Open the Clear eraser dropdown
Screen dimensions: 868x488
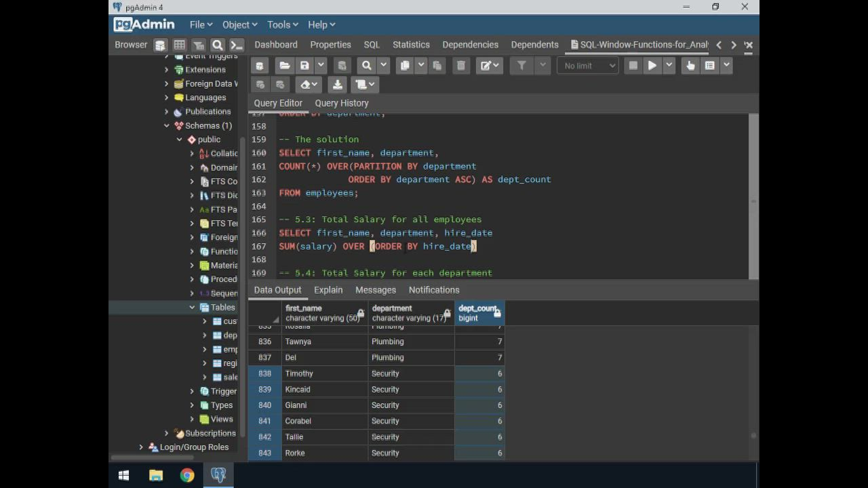tap(310, 85)
